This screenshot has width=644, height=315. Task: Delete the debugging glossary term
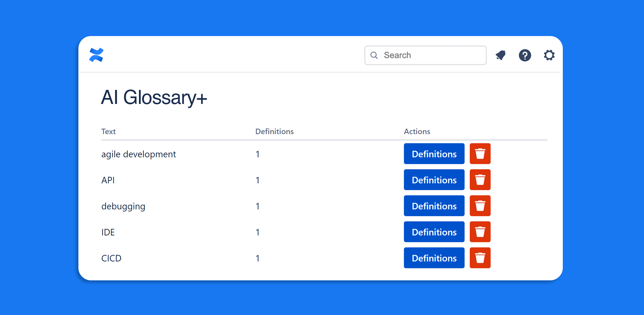[x=480, y=206]
